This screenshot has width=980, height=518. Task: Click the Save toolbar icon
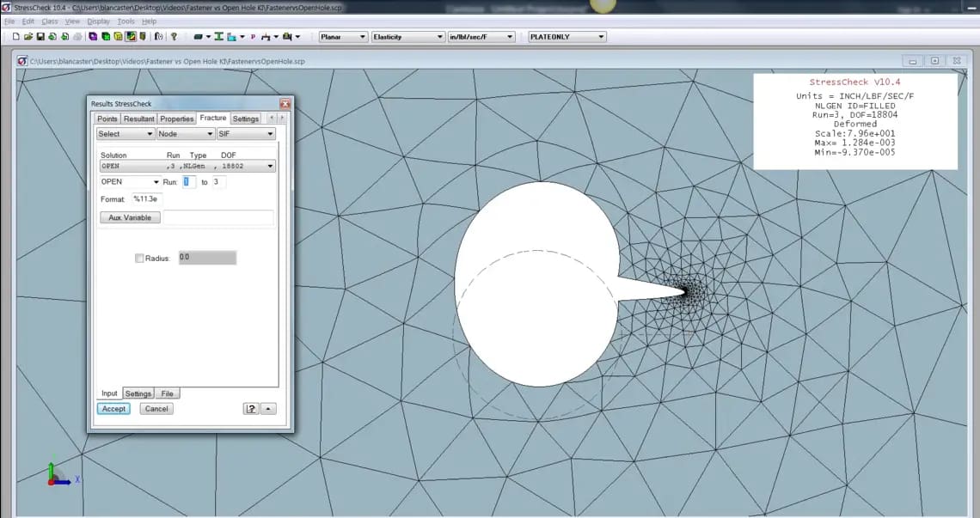pos(40,36)
